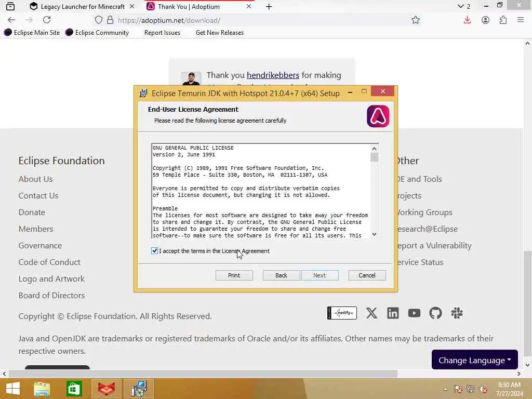532x399 pixels.
Task: Show hidden system tray icons
Action: 445,389
